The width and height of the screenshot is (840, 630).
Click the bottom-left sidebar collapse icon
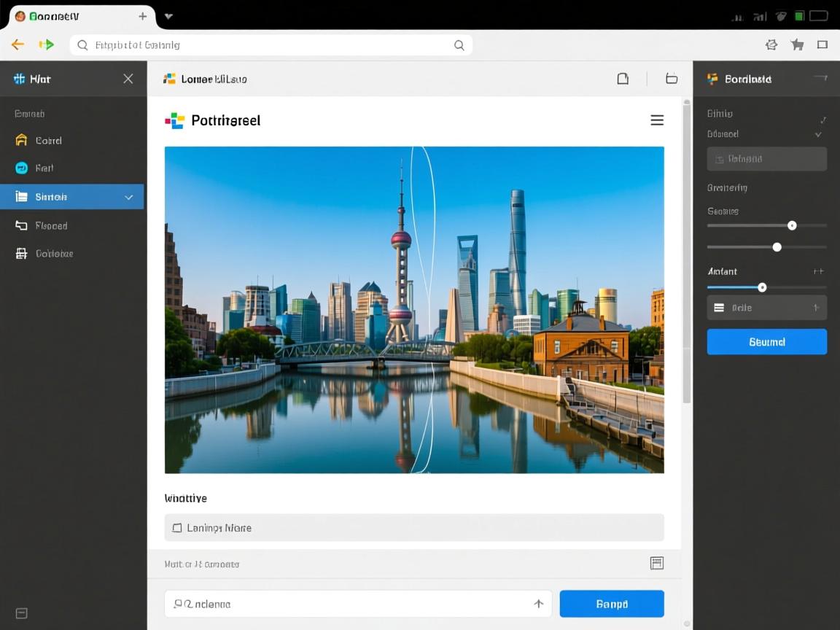pyautogui.click(x=22, y=613)
